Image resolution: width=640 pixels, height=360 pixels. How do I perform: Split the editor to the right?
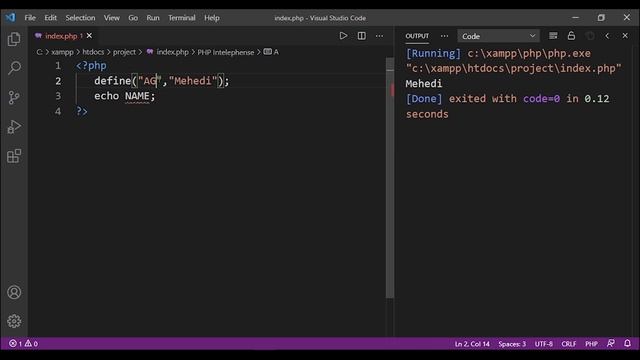pos(362,36)
